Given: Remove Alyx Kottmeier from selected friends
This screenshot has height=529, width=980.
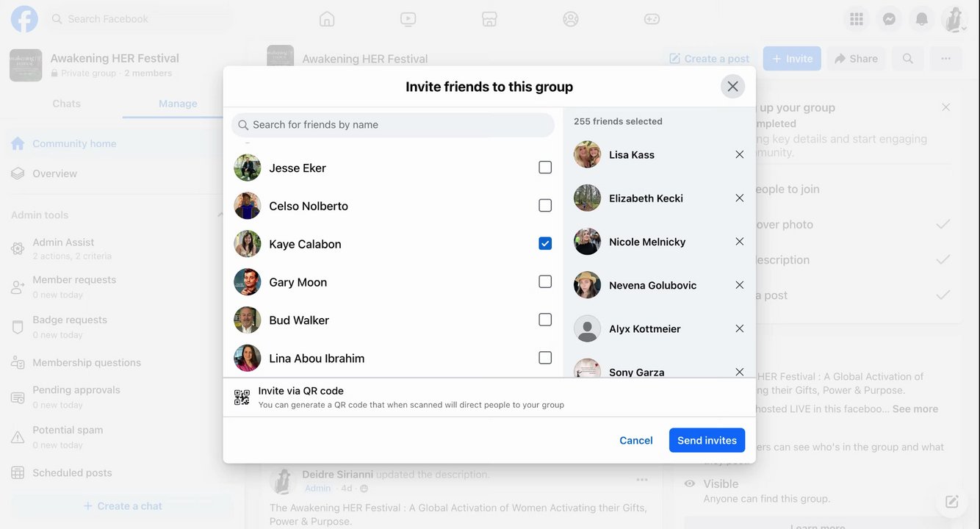Looking at the screenshot, I should tap(740, 328).
